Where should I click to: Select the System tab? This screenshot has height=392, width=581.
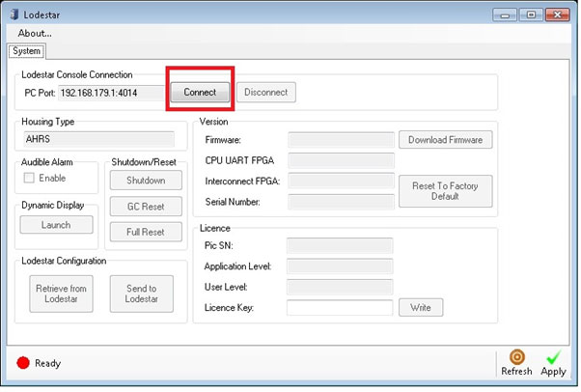click(26, 51)
